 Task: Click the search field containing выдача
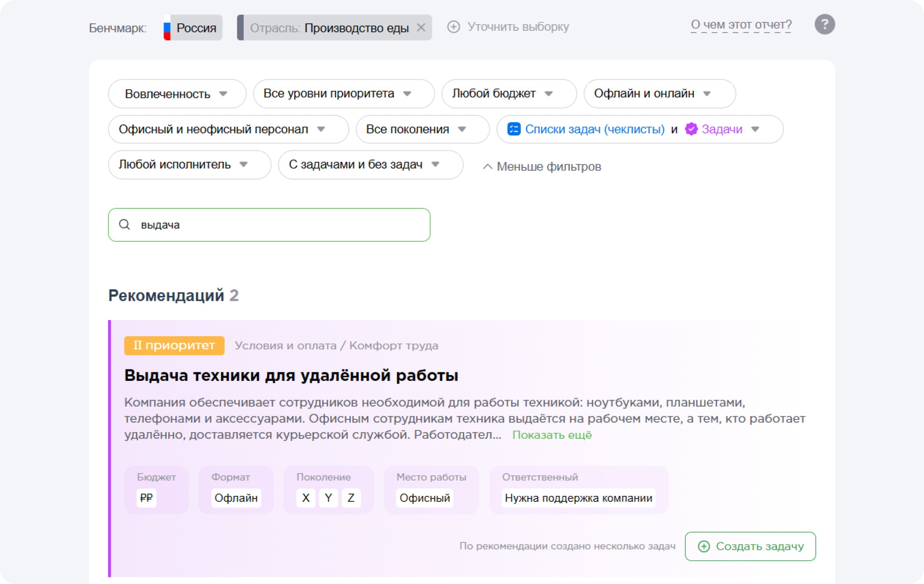(269, 225)
